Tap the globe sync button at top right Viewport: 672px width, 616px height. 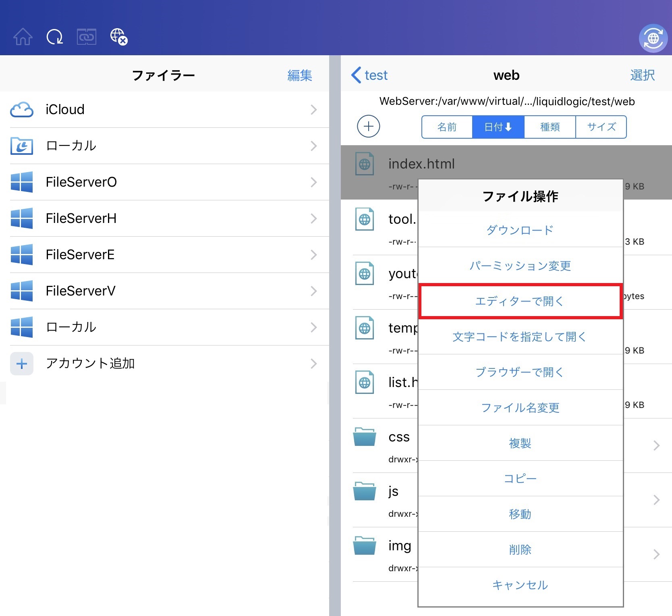pyautogui.click(x=653, y=39)
